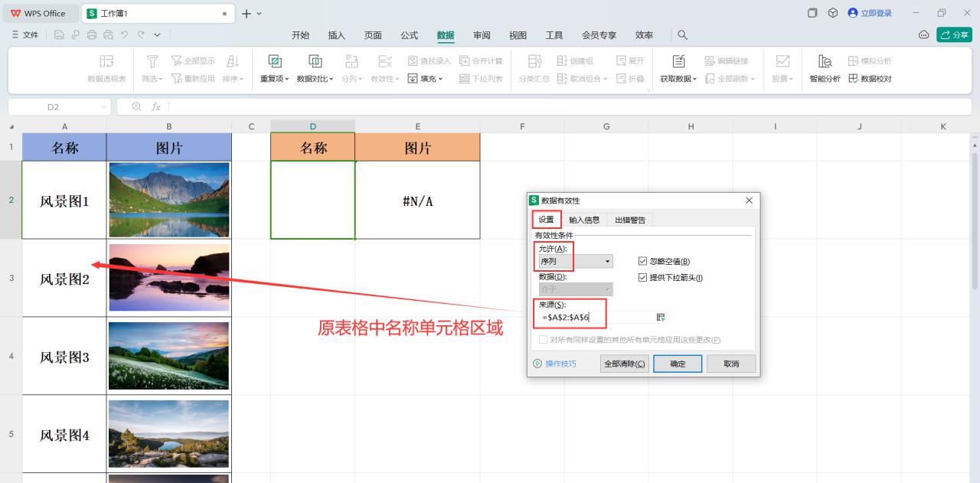Click 编辑链接 in the ribbon

[727, 60]
